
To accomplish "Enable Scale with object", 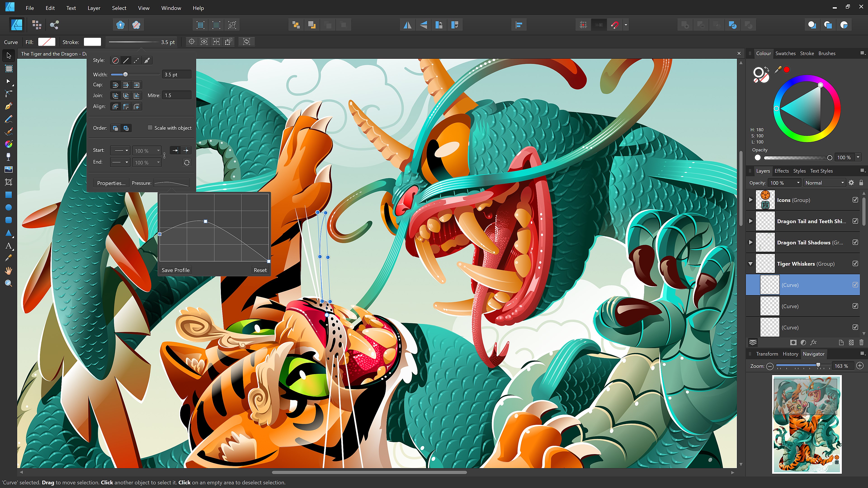I will (x=150, y=128).
